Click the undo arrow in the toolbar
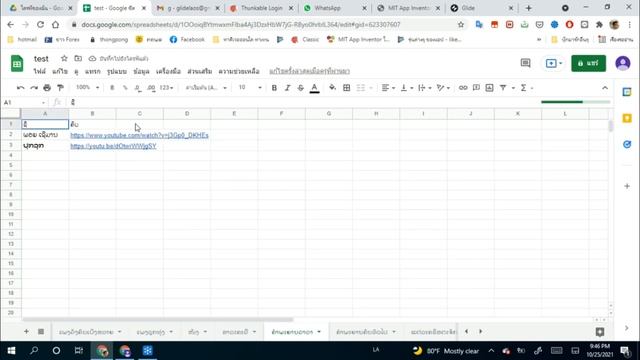 (x=20, y=88)
